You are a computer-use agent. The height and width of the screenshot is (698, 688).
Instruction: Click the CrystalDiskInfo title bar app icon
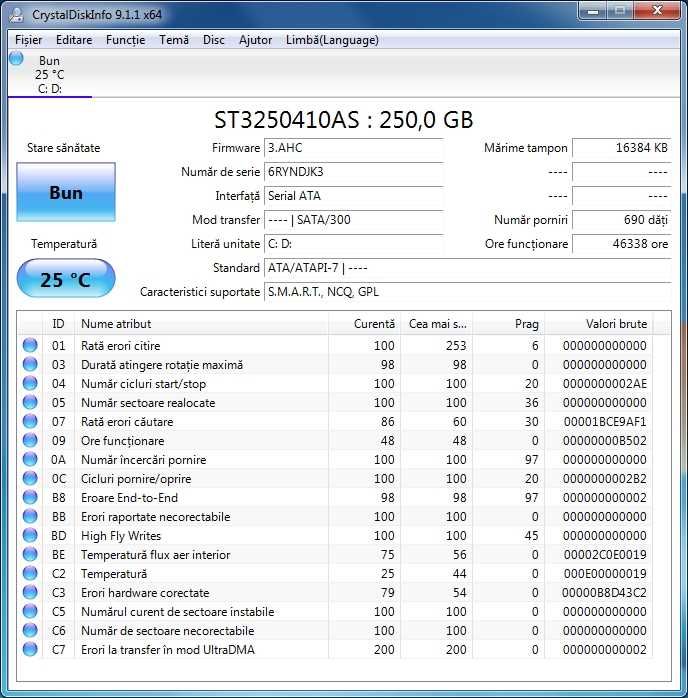point(17,14)
